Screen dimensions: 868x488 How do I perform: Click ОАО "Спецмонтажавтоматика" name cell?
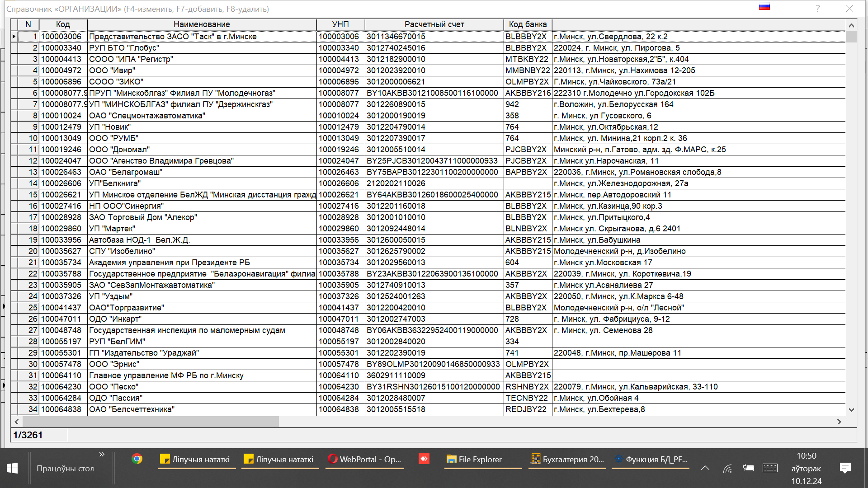coord(202,116)
